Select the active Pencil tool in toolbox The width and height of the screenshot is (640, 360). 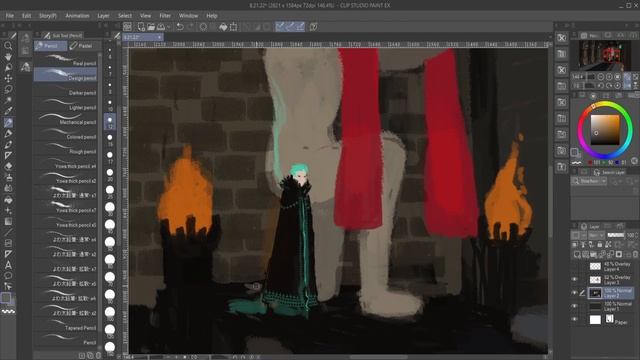click(x=8, y=122)
